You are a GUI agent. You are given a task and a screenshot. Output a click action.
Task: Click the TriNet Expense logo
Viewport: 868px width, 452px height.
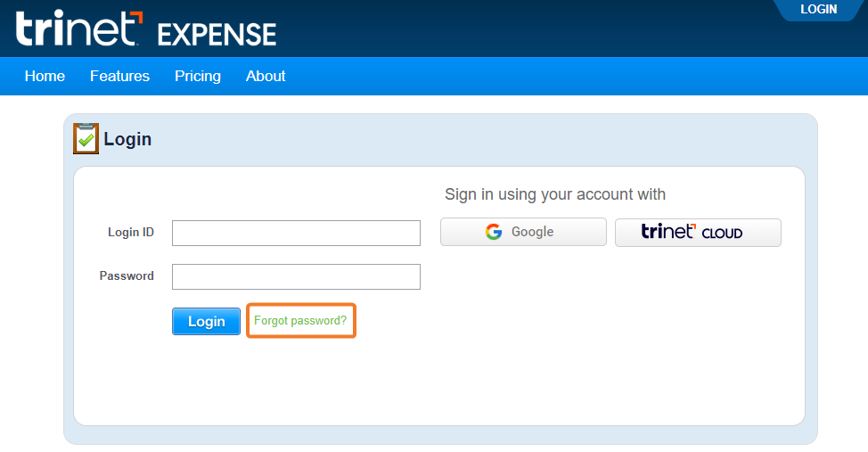point(146,29)
